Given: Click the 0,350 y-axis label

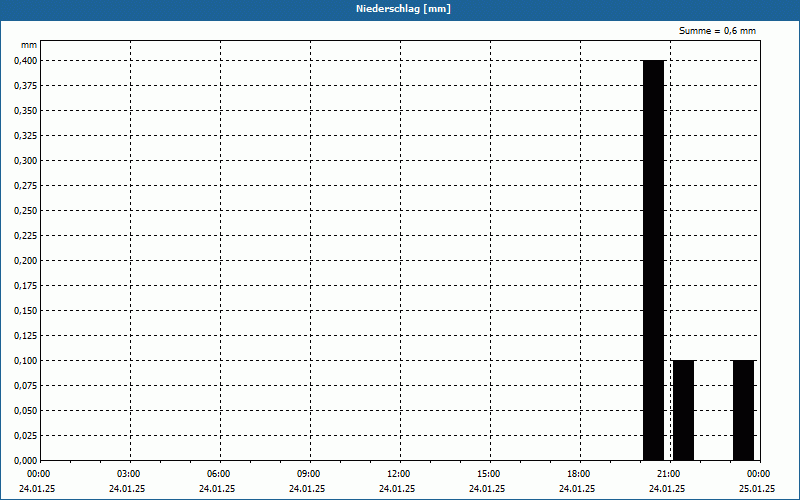Looking at the screenshot, I should (26, 111).
